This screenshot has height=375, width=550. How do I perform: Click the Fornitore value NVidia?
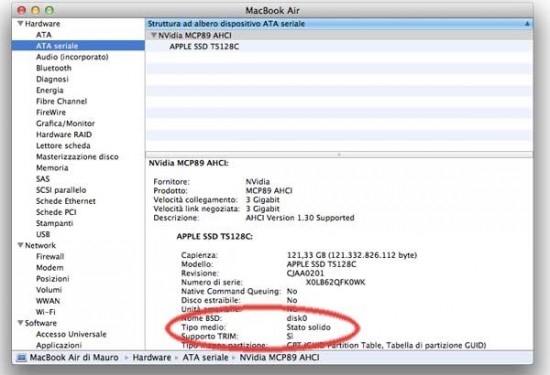tap(258, 182)
